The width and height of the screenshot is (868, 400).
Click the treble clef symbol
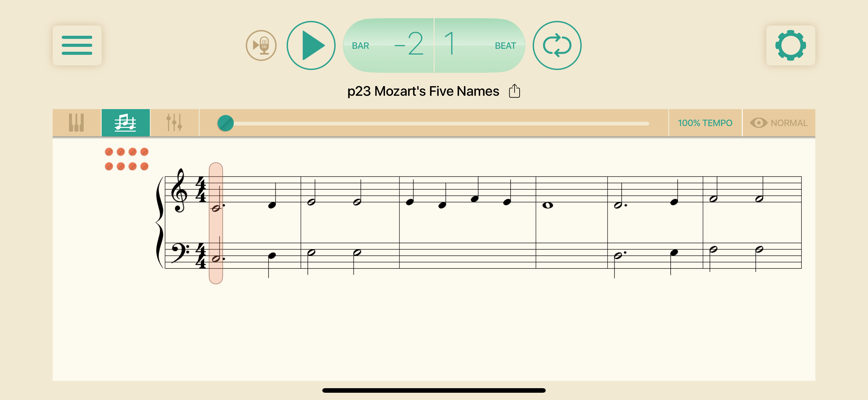pyautogui.click(x=179, y=191)
